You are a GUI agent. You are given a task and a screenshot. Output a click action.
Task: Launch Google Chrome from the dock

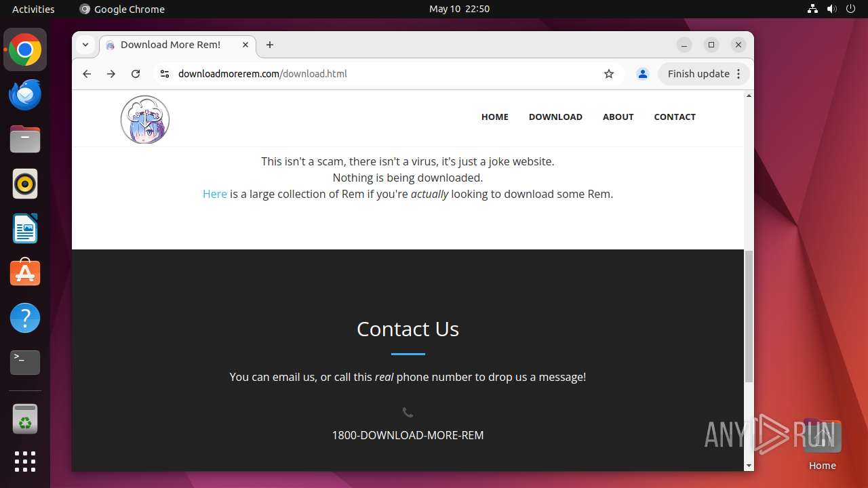[25, 50]
